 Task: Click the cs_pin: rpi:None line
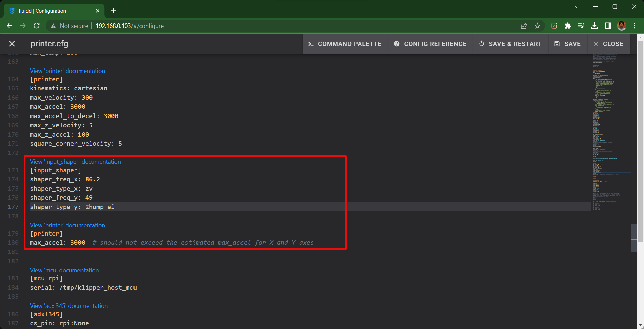[59, 323]
